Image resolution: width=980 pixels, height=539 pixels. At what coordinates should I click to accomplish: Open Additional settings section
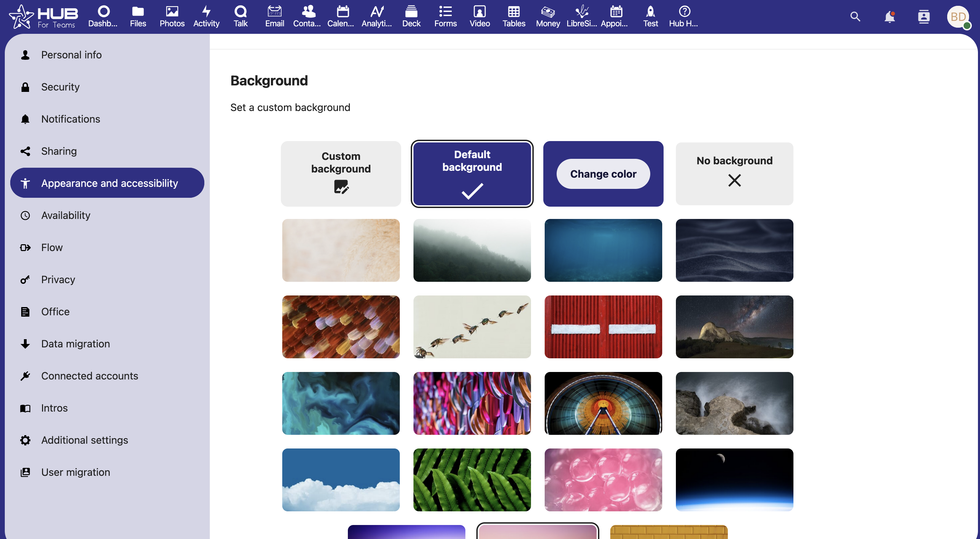(107, 440)
